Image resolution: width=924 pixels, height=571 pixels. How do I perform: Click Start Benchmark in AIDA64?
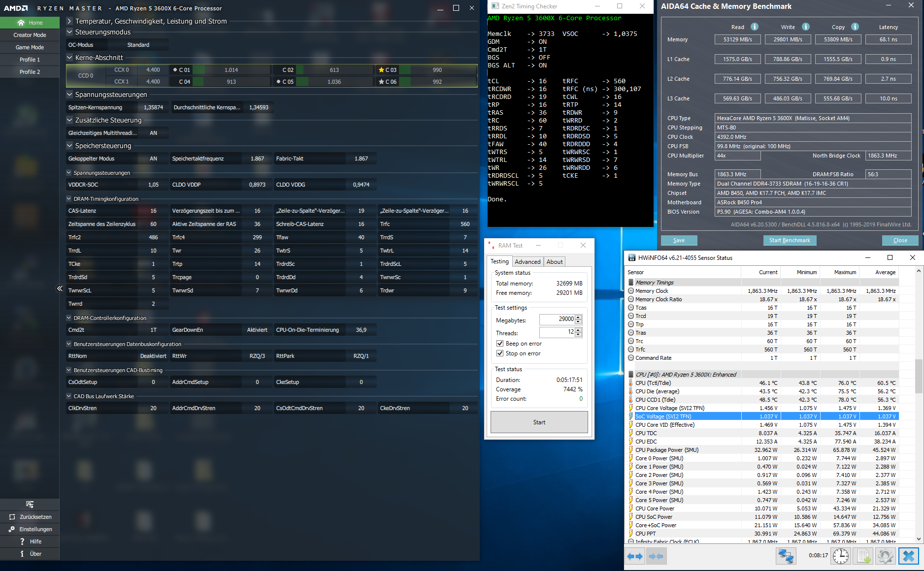(x=790, y=240)
